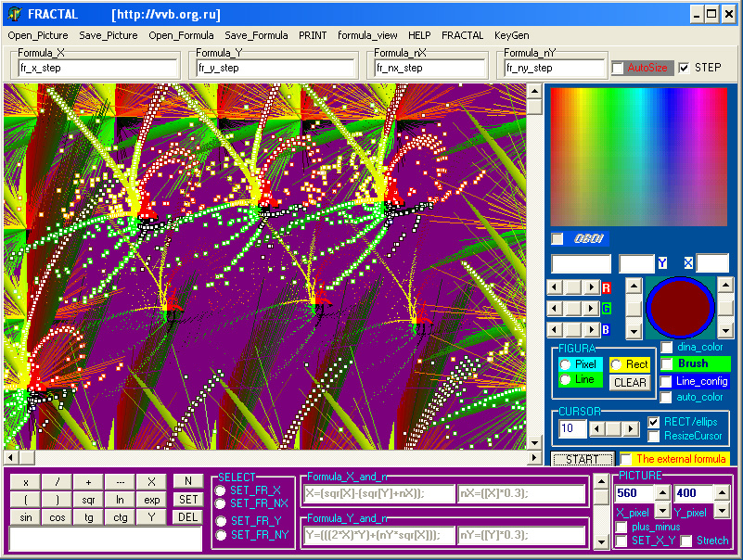Select the Line radio button
This screenshot has height=560, width=743.
[565, 379]
